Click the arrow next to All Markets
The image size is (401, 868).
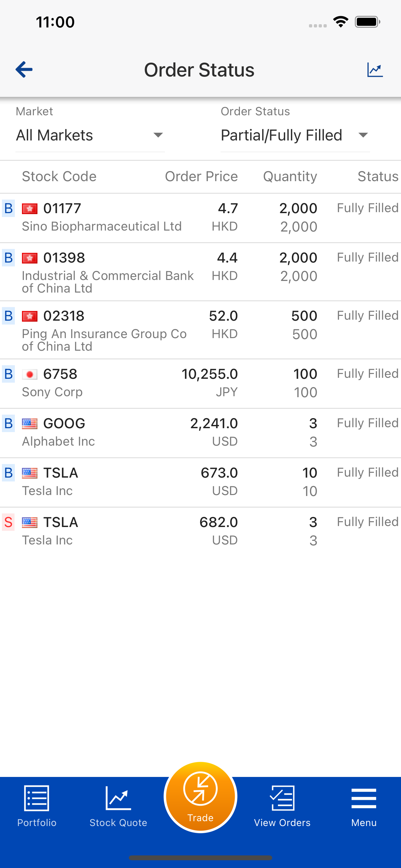pyautogui.click(x=158, y=135)
